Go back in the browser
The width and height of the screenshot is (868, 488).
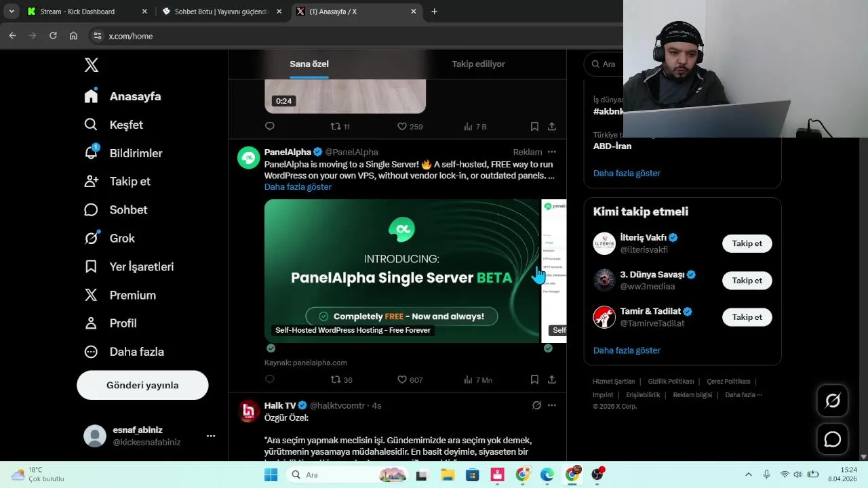tap(12, 36)
